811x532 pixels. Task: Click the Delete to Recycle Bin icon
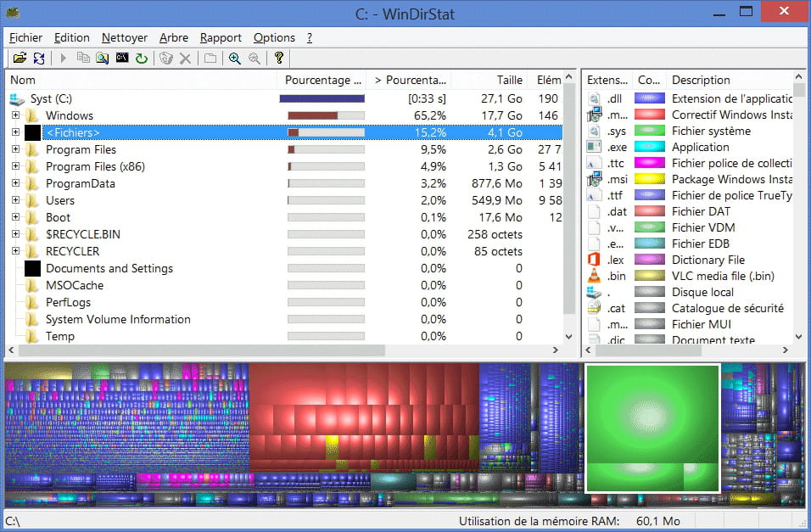[165, 58]
